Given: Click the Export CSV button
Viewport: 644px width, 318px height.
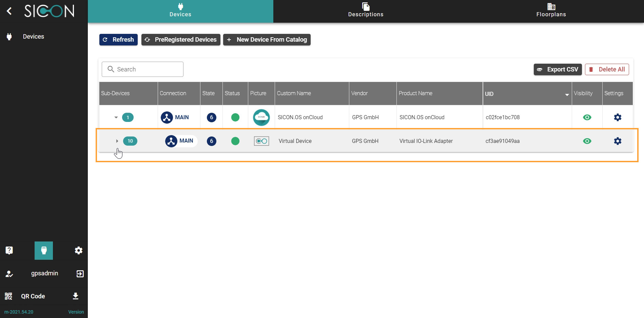Looking at the screenshot, I should tap(558, 69).
